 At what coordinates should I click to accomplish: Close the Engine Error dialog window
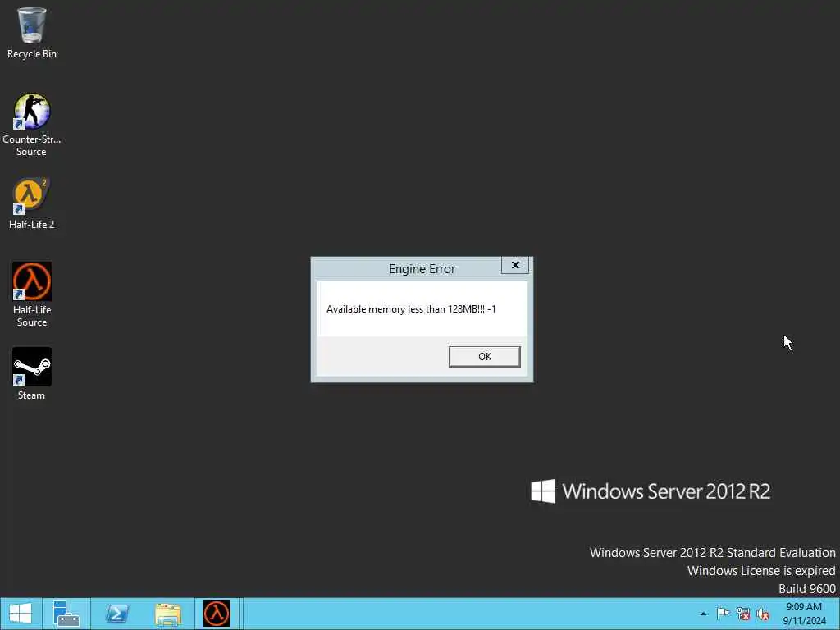click(x=515, y=265)
